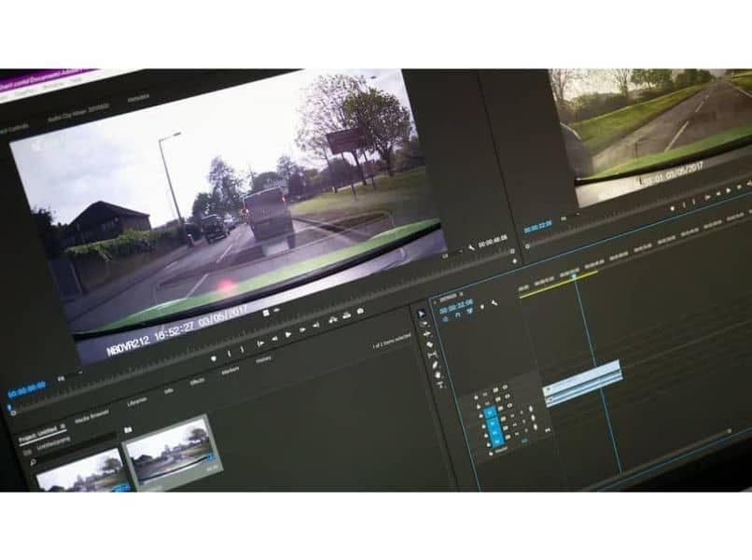The width and height of the screenshot is (752, 560).
Task: Mute the first audio track
Action: click(512, 415)
